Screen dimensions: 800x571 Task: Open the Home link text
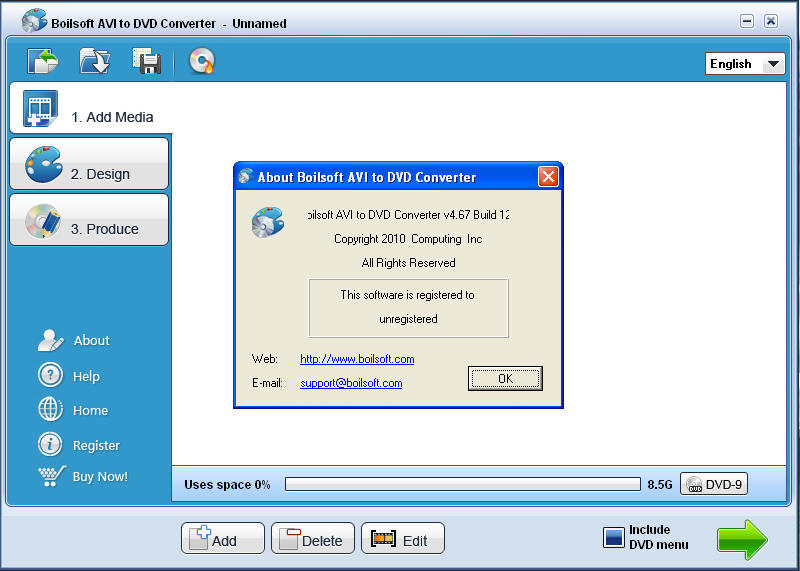point(90,411)
